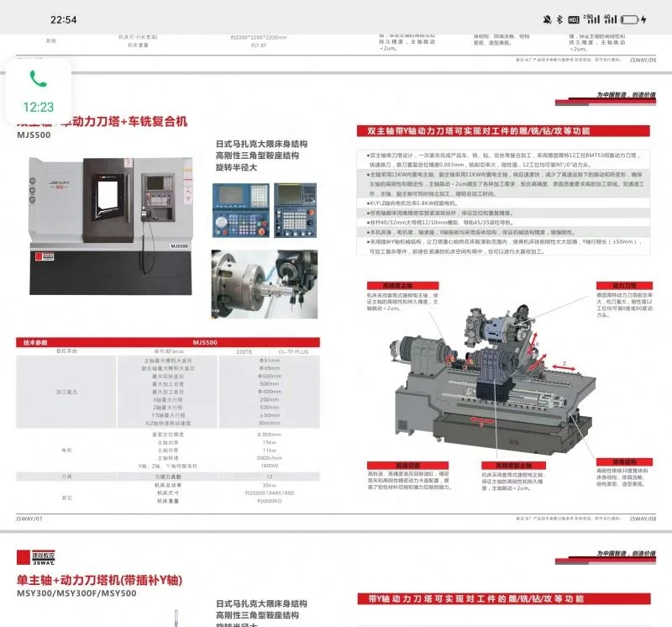Viewport: 672px width, 627px height.
Task: Tap the 动力刀塔 red label
Action: point(624,286)
